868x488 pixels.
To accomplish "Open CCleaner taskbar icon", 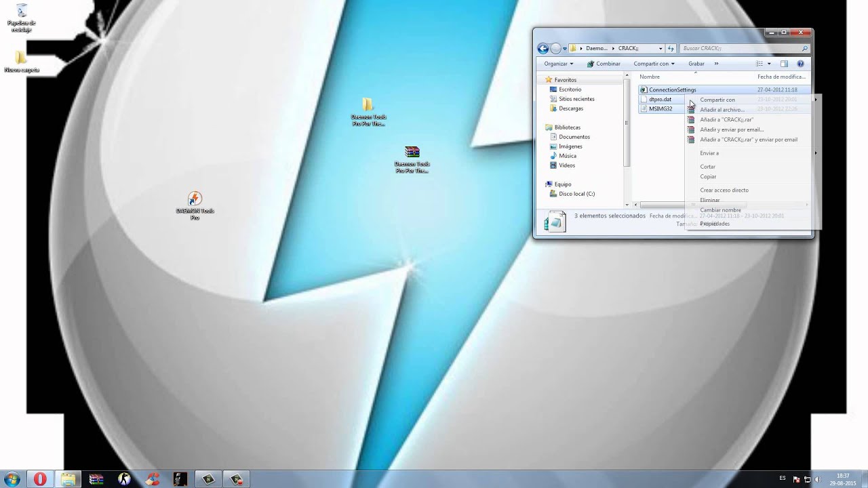I will point(153,479).
